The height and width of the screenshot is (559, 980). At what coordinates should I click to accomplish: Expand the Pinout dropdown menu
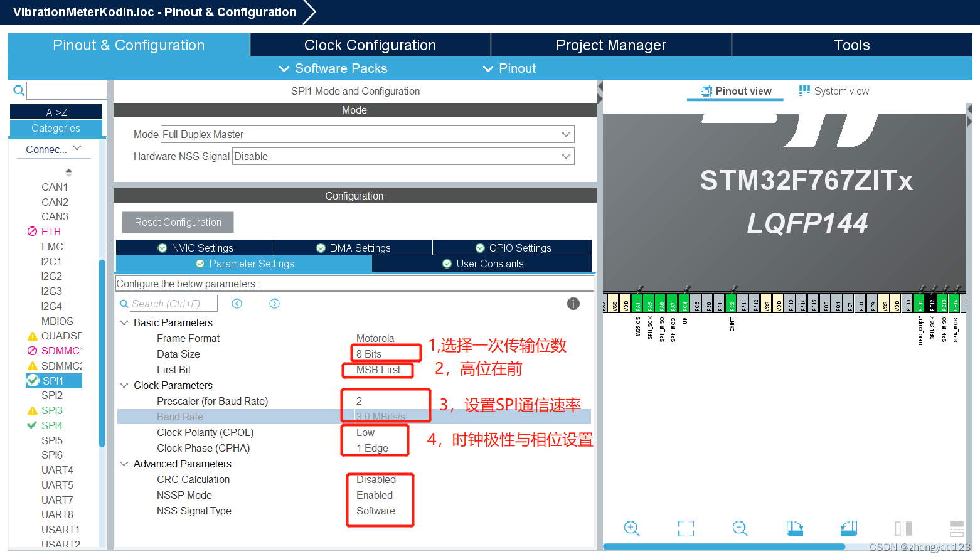509,68
